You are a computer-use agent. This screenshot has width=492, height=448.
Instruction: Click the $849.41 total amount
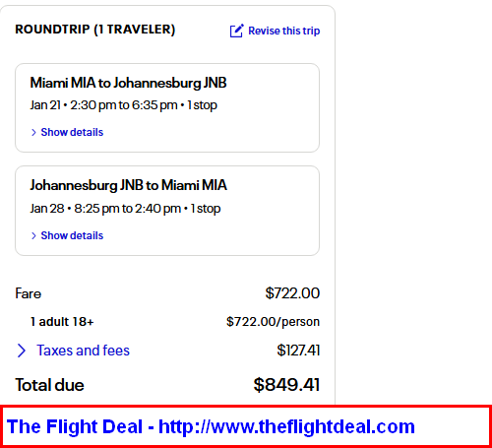pos(286,385)
